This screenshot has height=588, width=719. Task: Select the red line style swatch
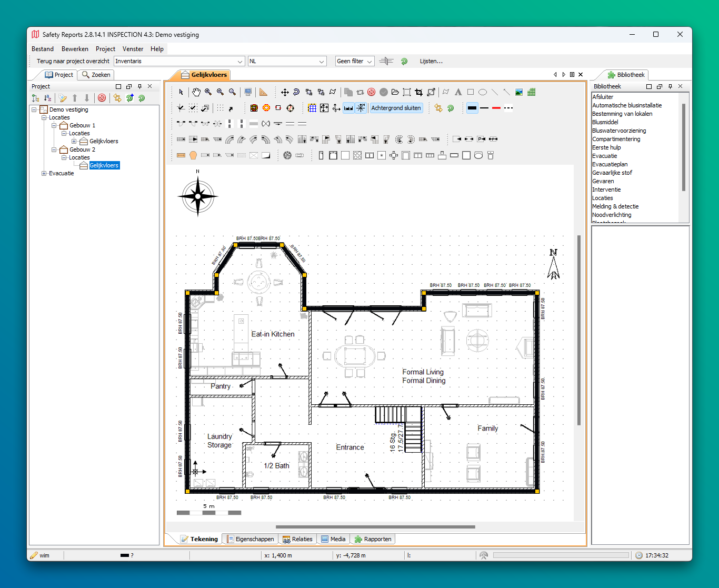click(x=496, y=108)
